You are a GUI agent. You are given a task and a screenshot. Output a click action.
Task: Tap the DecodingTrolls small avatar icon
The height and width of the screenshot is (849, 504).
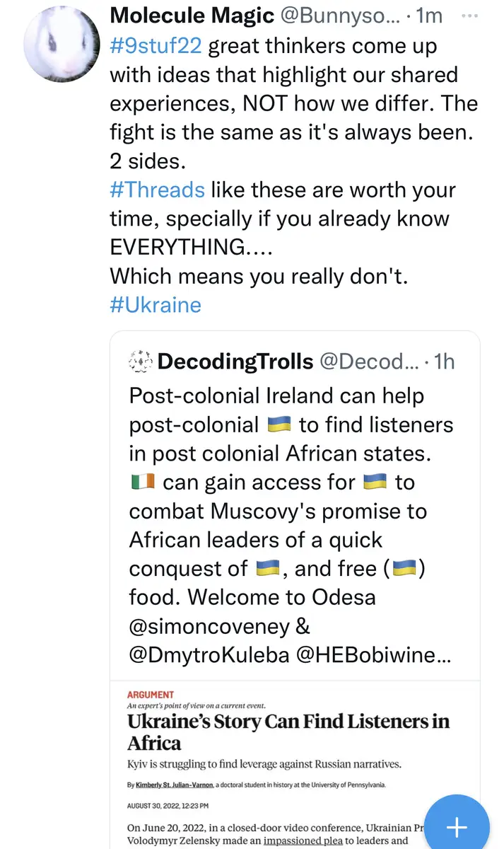click(140, 362)
